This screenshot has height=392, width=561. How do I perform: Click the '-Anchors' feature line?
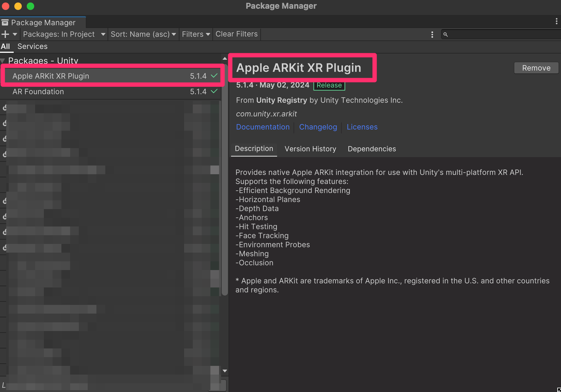point(252,217)
